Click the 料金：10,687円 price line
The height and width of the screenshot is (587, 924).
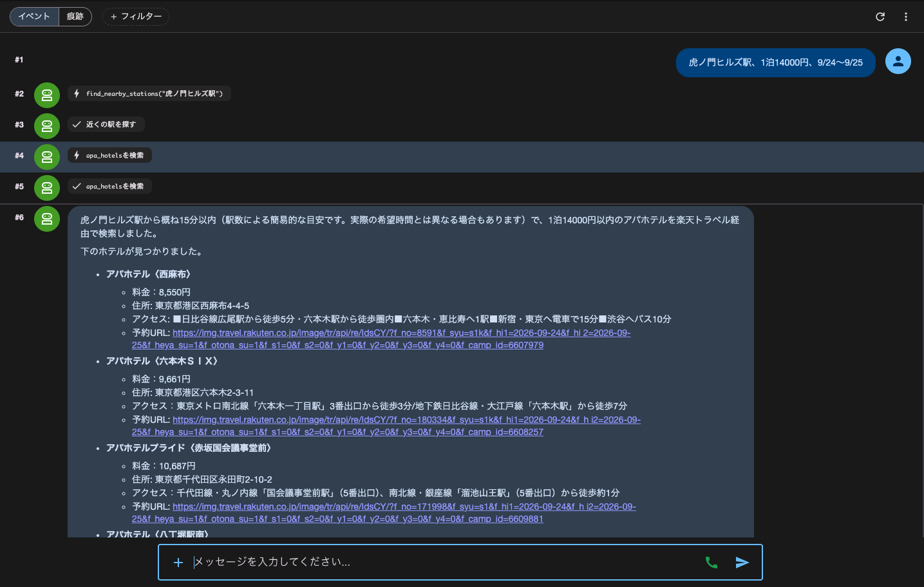point(164,466)
